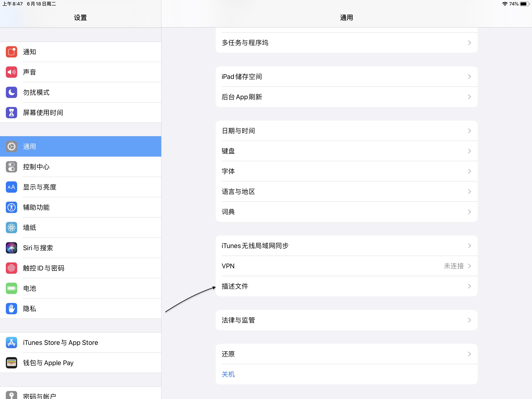Tap the blue 关机 (Shut Down) link

click(228, 374)
